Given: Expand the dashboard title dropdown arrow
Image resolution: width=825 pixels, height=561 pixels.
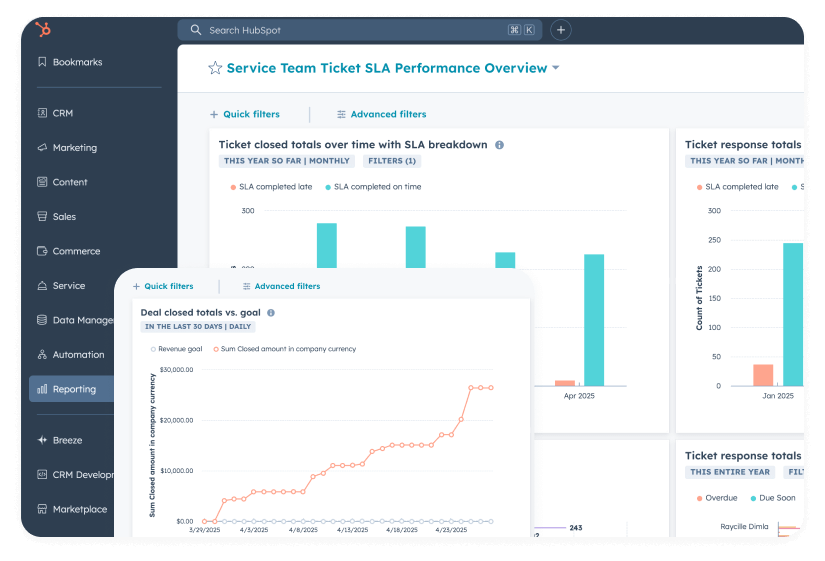Looking at the screenshot, I should point(556,68).
